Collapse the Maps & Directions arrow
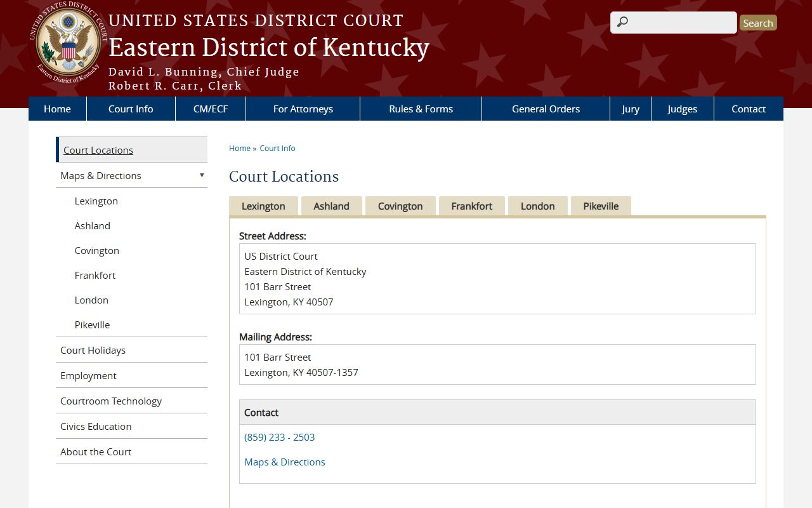Viewport: 812px width, 508px height. pos(202,175)
